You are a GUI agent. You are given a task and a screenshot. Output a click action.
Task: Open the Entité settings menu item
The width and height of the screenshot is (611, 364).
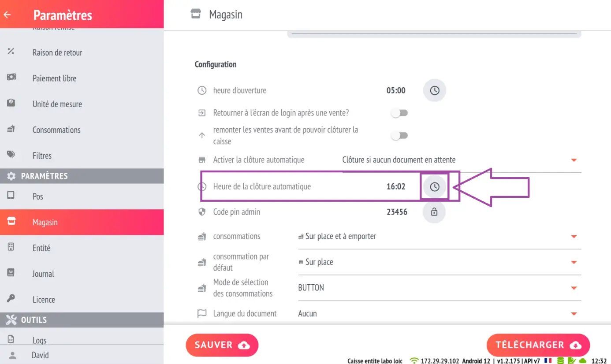tap(82, 248)
